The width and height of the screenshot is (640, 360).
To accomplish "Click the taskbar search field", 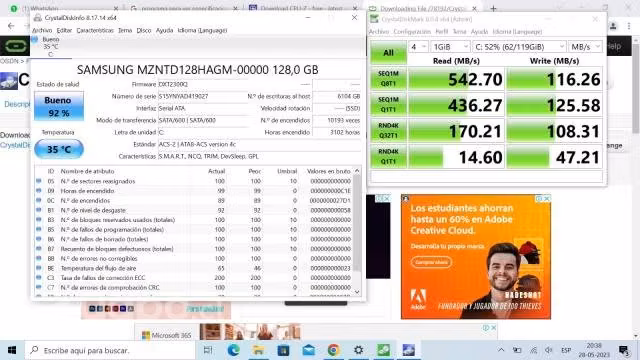I will [110, 350].
